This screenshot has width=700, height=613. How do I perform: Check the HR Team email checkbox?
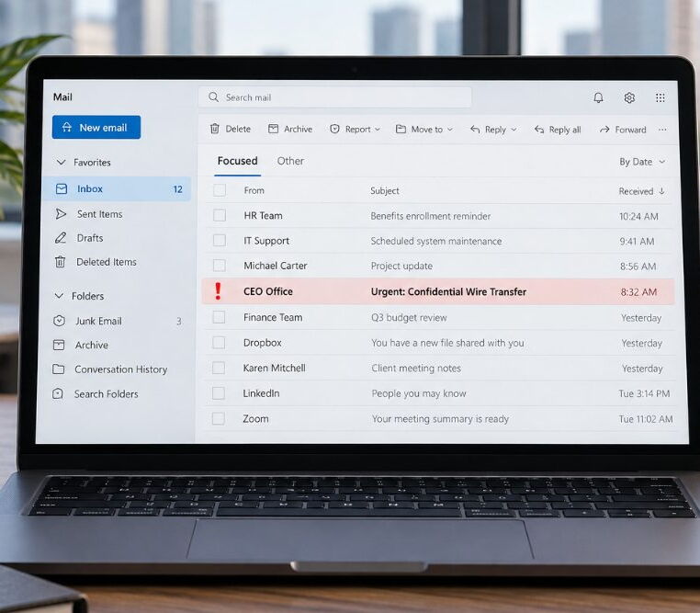click(x=220, y=215)
